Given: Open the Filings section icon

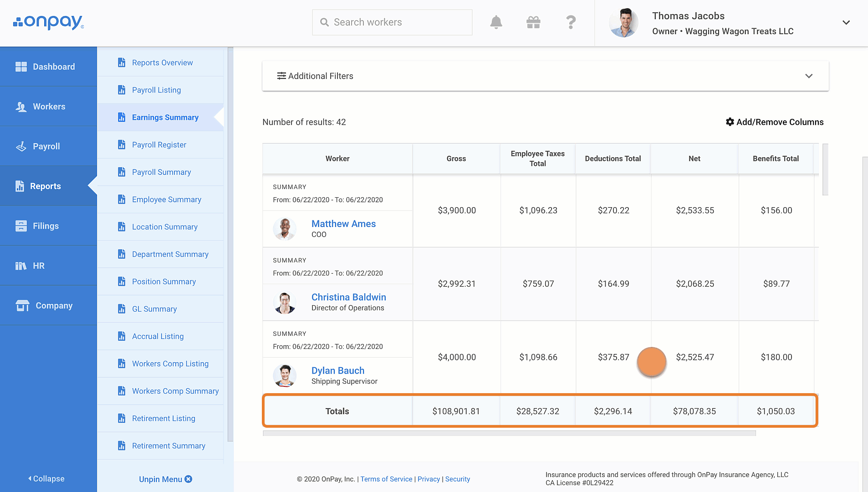Looking at the screenshot, I should tap(21, 225).
